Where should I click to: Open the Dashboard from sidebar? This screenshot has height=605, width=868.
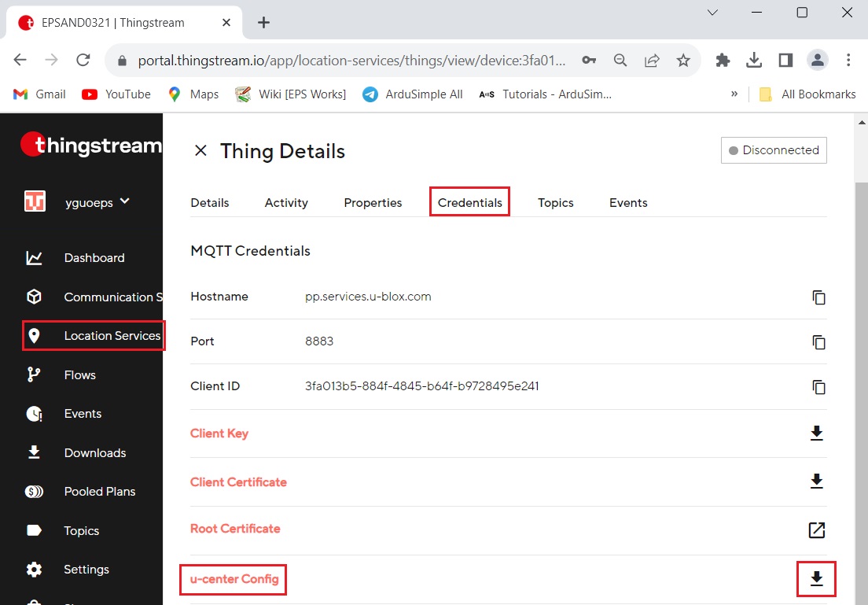point(94,258)
